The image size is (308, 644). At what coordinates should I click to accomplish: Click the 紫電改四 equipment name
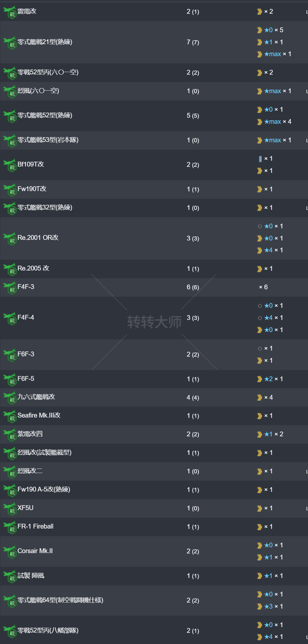pyautogui.click(x=30, y=434)
